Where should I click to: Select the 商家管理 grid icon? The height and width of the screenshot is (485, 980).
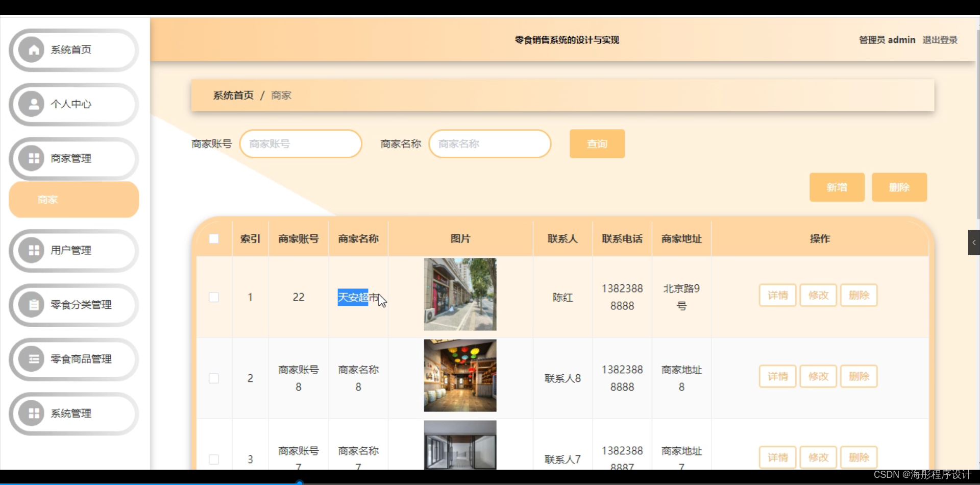click(33, 158)
